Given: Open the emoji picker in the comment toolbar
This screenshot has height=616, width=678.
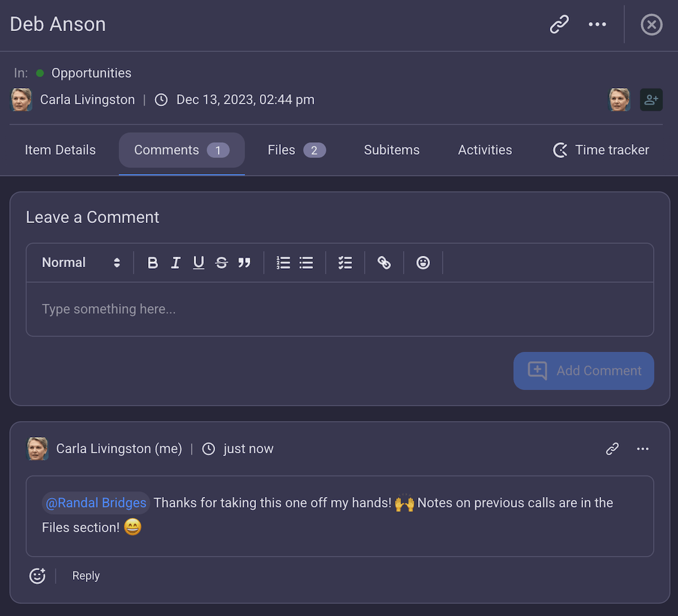Looking at the screenshot, I should tap(423, 263).
